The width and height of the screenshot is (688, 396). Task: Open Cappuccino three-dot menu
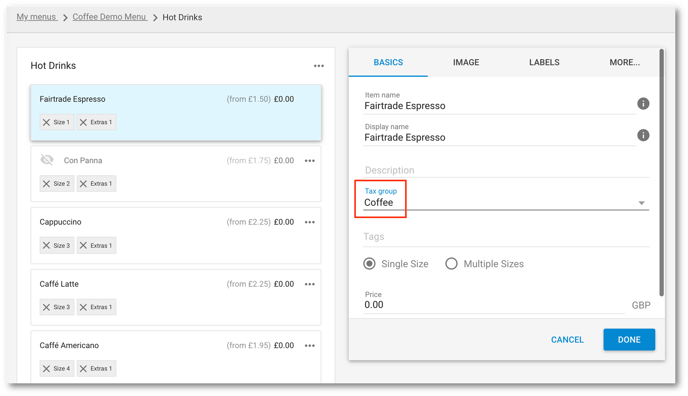click(310, 222)
